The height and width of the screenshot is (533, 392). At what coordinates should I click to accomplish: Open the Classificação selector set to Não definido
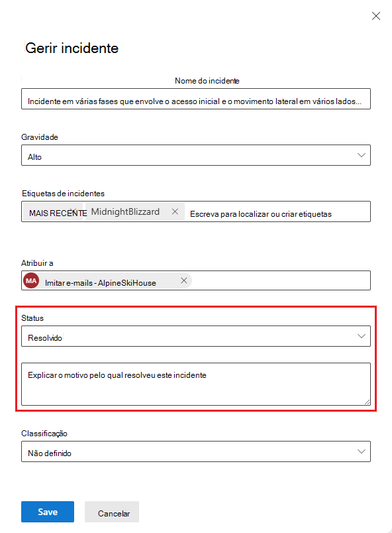pos(196,451)
